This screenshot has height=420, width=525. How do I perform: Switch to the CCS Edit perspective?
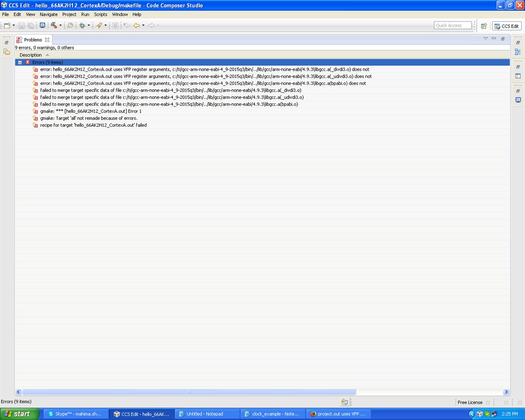coord(507,26)
